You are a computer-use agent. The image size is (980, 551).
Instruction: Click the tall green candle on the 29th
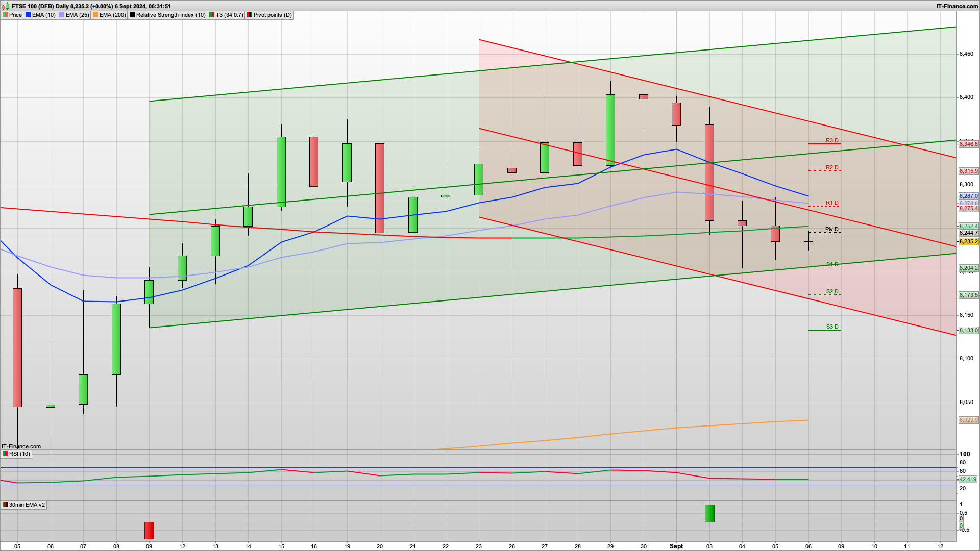pyautogui.click(x=610, y=130)
